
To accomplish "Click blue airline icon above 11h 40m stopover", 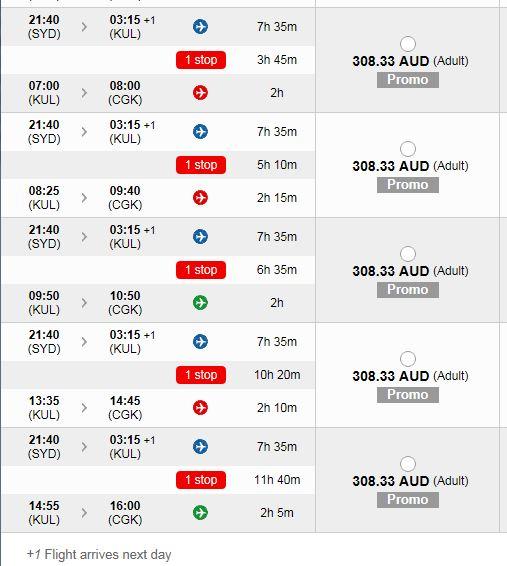I will (200, 447).
